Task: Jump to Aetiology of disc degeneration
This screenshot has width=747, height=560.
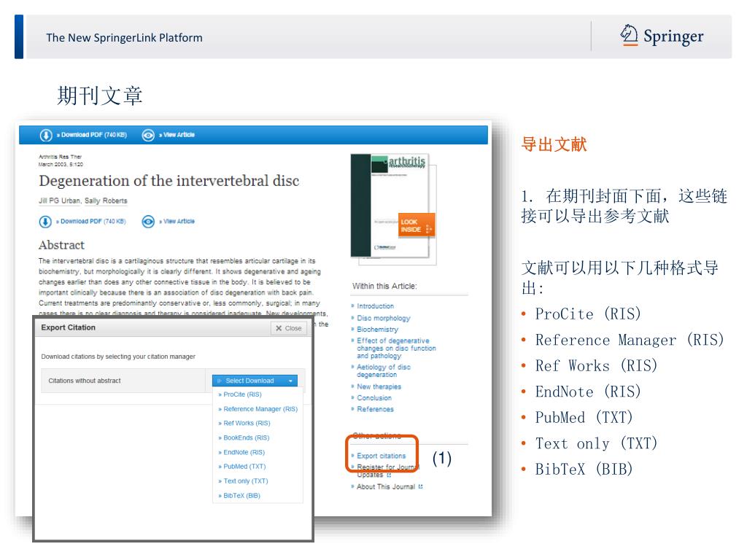Action: point(384,371)
